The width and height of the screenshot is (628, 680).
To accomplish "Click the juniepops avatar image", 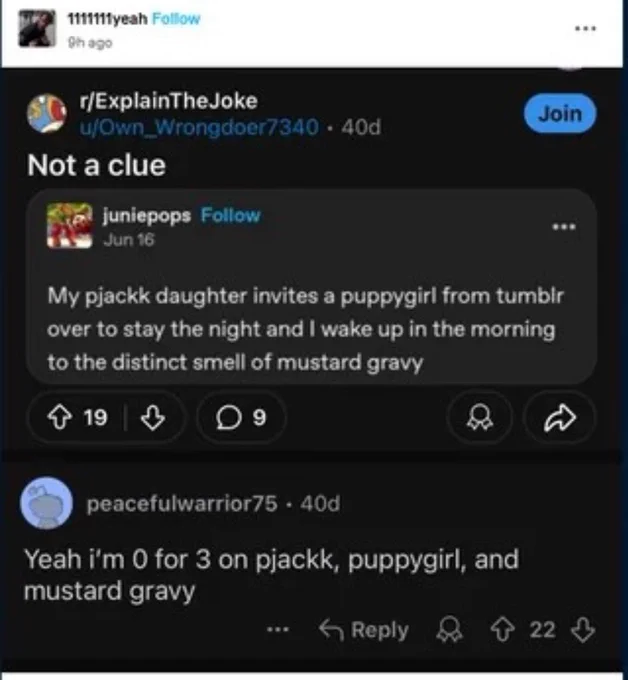I will tap(69, 226).
